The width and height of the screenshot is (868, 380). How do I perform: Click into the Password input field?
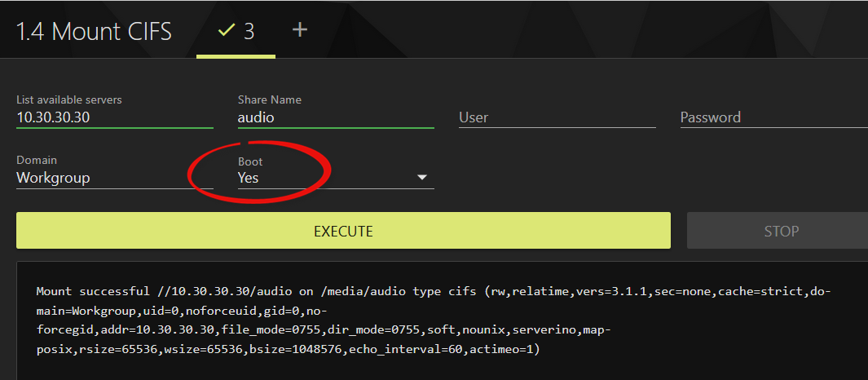pyautogui.click(x=773, y=117)
